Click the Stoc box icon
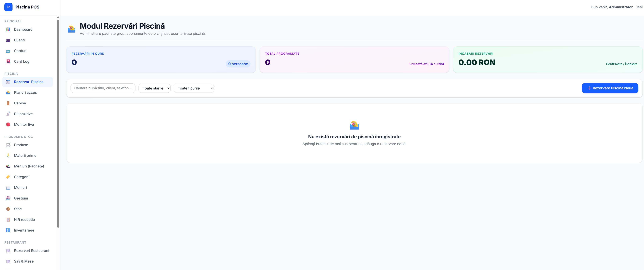Image resolution: width=644 pixels, height=270 pixels. 8,209
